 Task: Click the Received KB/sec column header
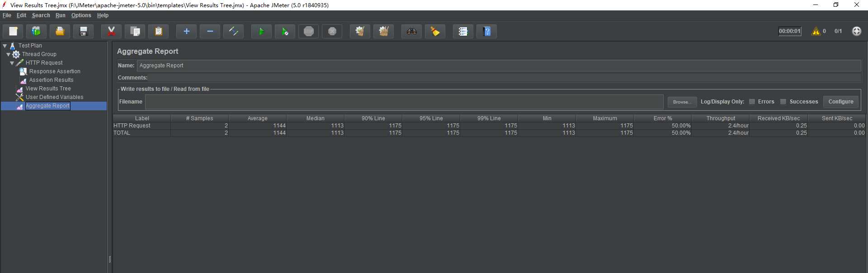(778, 118)
